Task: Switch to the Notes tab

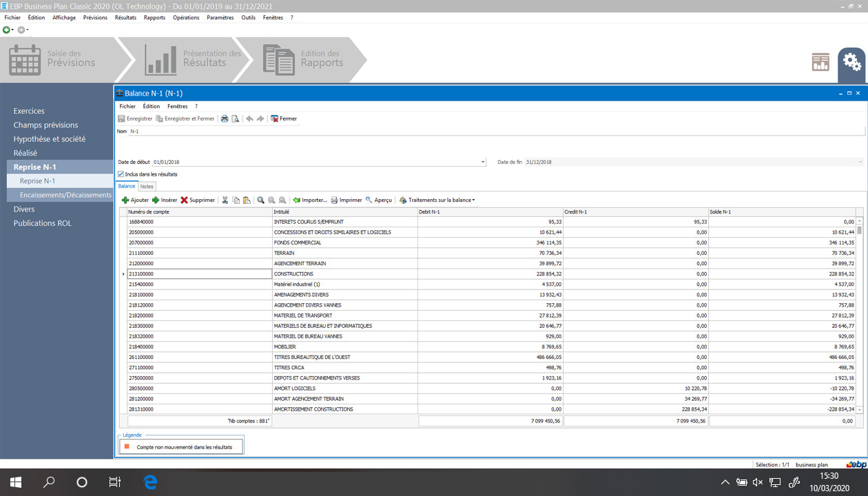Action: pyautogui.click(x=147, y=186)
